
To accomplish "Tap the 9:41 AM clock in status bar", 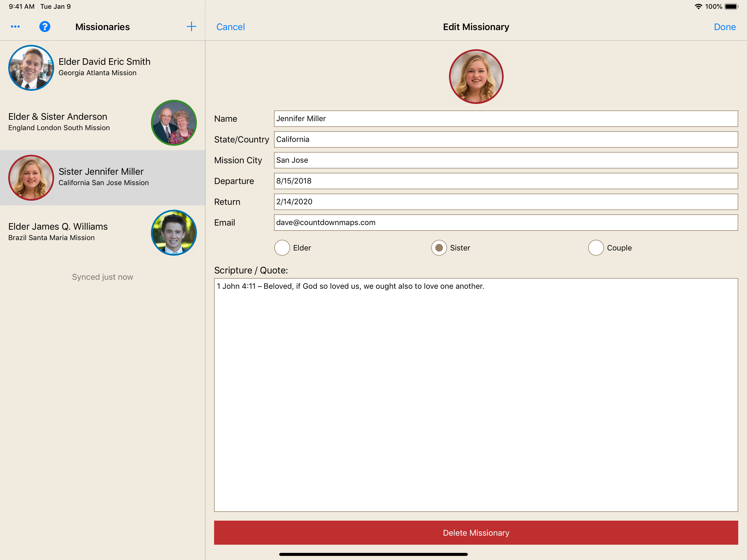I will tap(22, 6).
